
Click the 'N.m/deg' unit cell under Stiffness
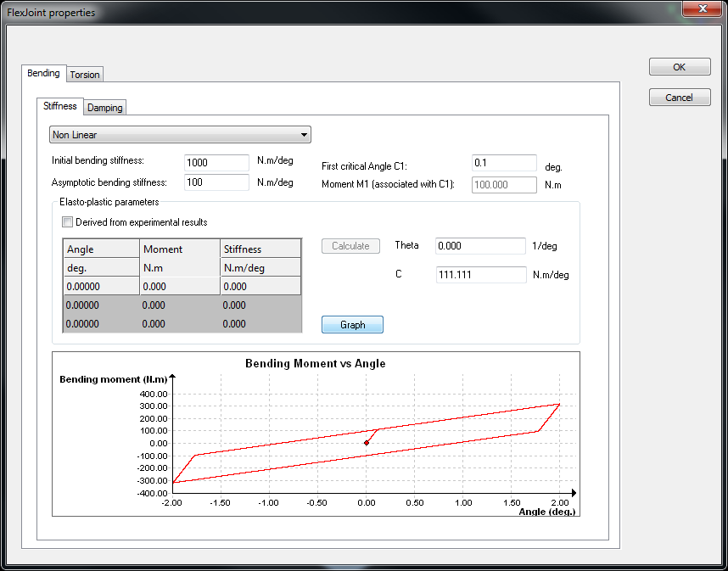coord(260,268)
